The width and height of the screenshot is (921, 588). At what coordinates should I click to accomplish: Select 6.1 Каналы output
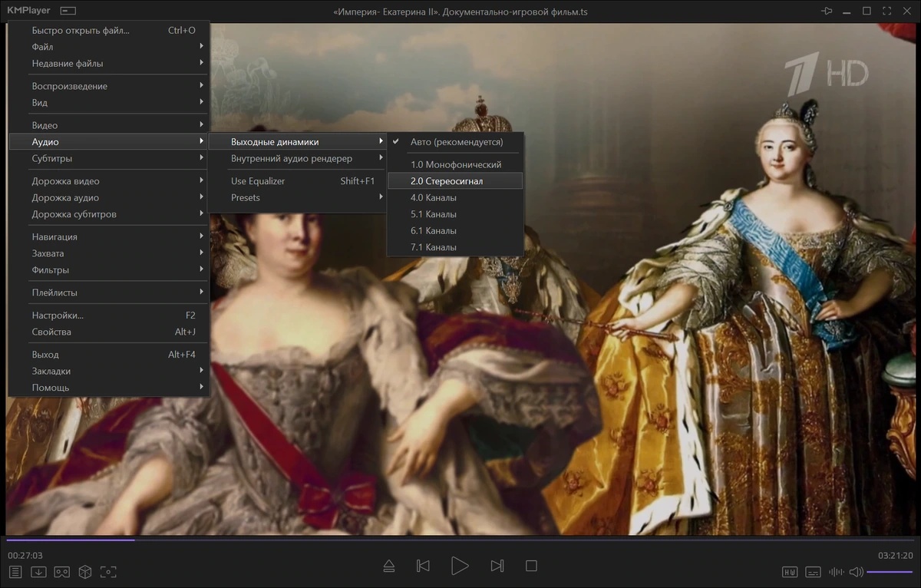tap(455, 231)
